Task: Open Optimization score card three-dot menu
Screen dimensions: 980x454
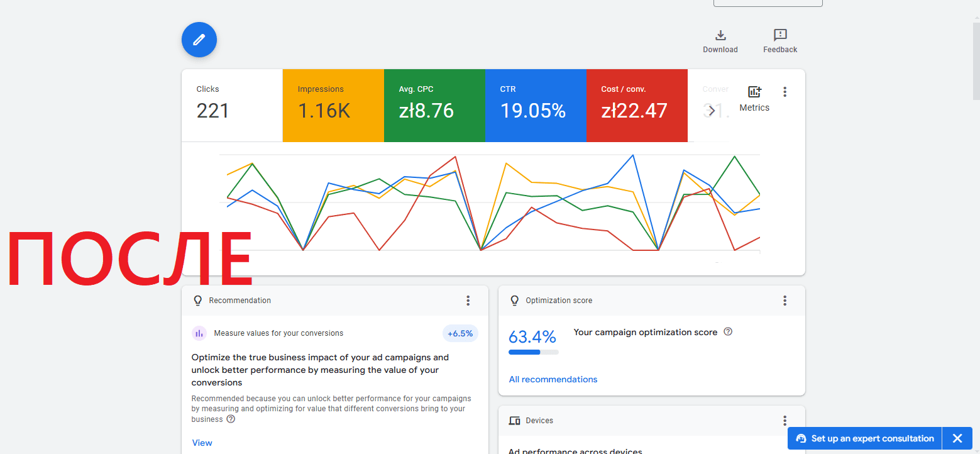Action: [785, 301]
